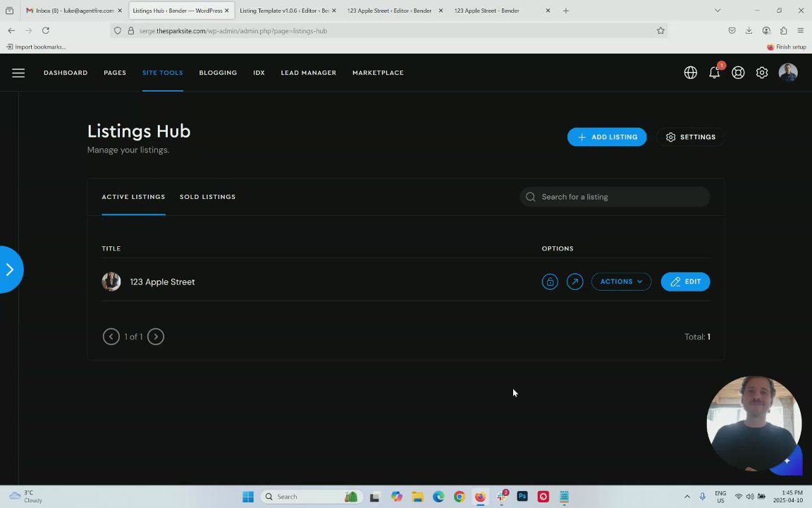This screenshot has width=812, height=508.
Task: Open Photoshop from the taskbar
Action: point(522,497)
